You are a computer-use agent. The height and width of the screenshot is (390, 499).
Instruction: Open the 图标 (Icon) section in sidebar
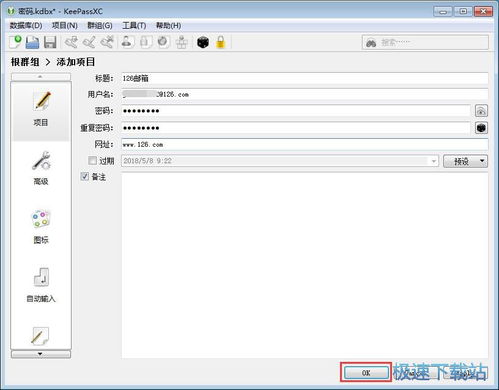tap(41, 227)
